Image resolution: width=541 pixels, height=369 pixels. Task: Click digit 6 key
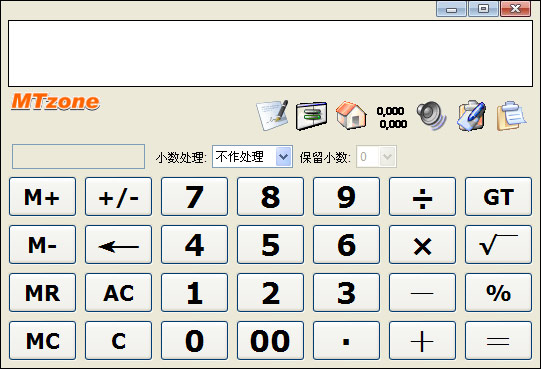click(x=346, y=245)
